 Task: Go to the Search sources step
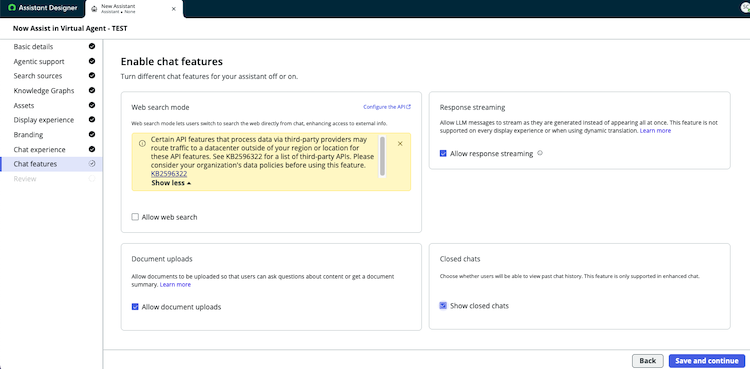pyautogui.click(x=51, y=76)
